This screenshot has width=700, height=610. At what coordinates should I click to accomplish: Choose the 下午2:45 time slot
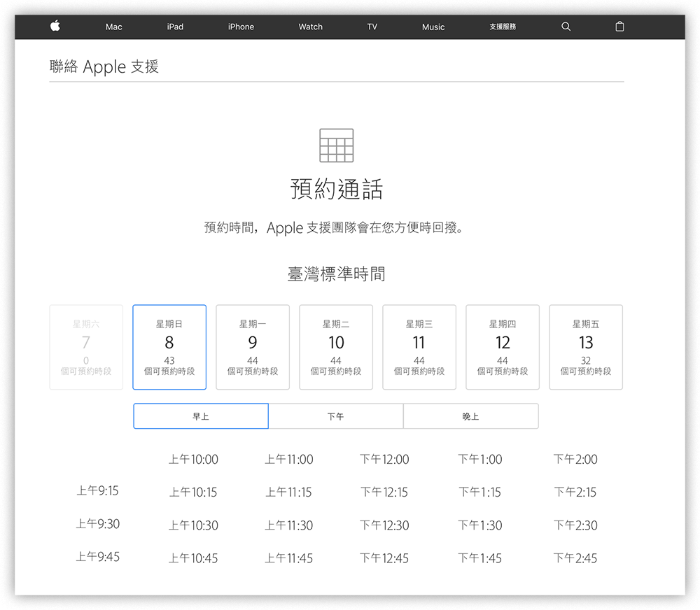[x=575, y=558]
